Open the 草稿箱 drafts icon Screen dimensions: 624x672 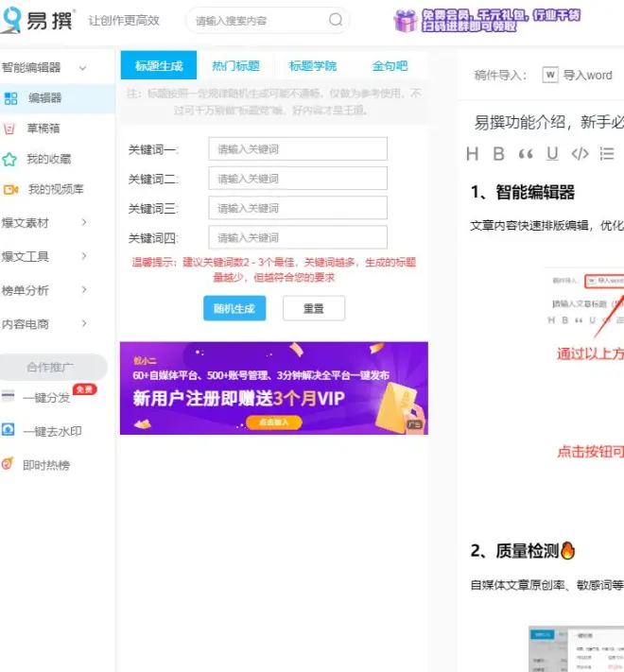point(9,129)
